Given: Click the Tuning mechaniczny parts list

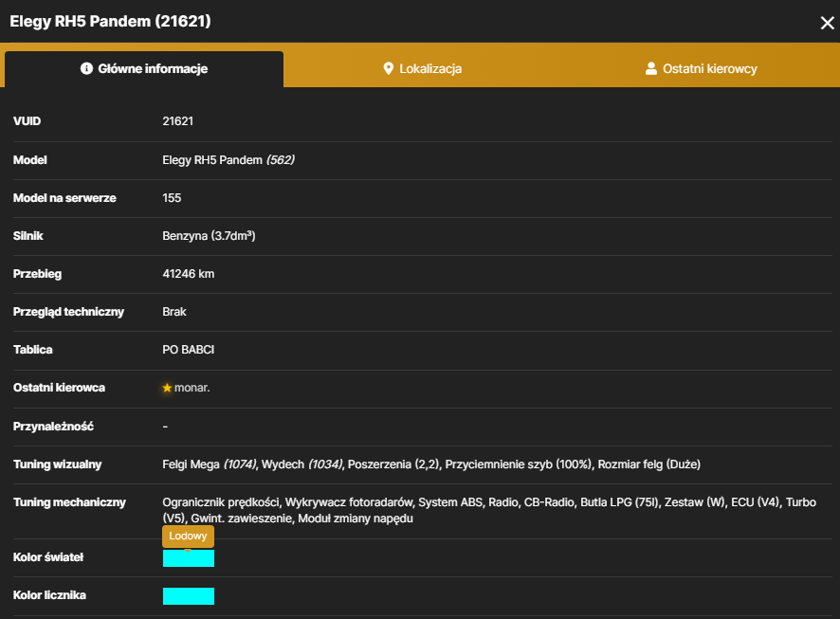Looking at the screenshot, I should pos(489,510).
